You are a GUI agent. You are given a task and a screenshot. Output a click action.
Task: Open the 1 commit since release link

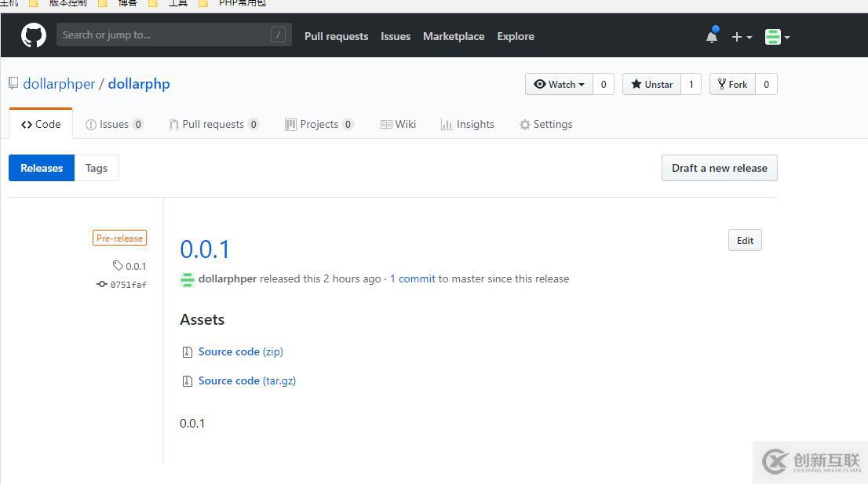click(412, 278)
